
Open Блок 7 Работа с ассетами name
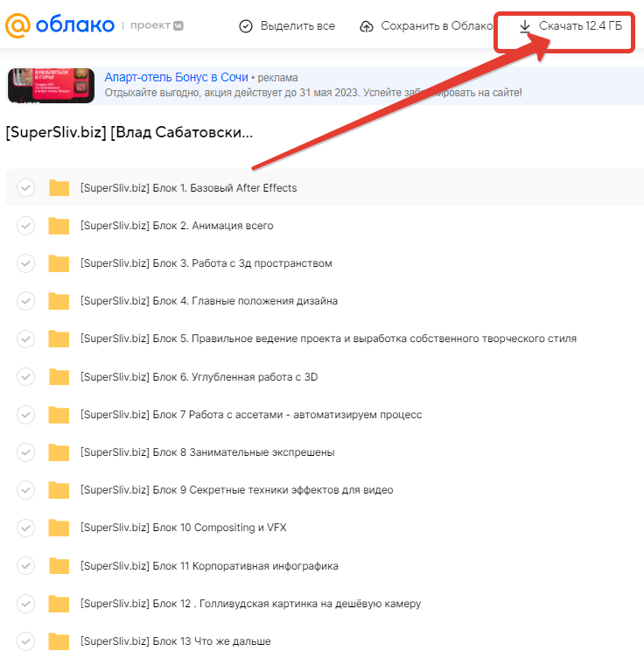click(x=251, y=415)
